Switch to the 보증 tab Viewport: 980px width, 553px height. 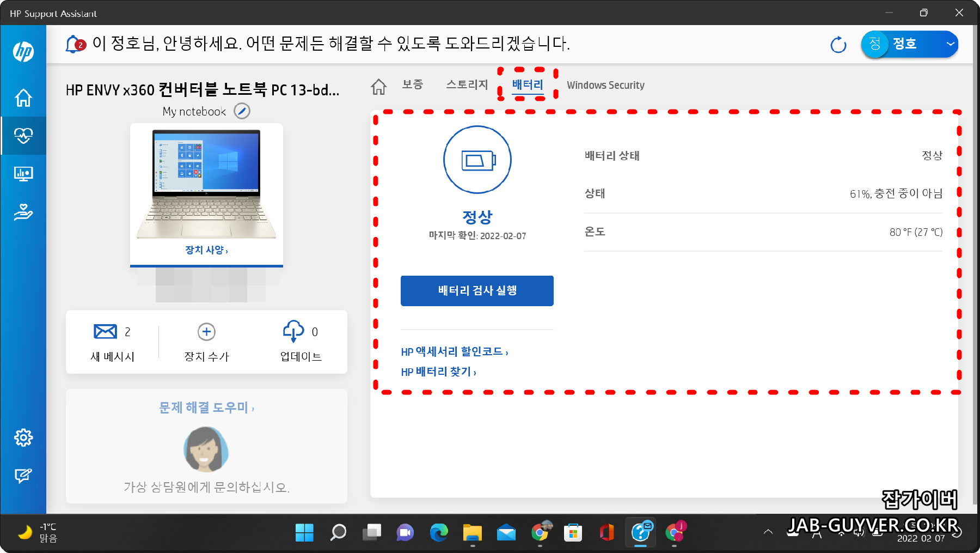pos(412,84)
